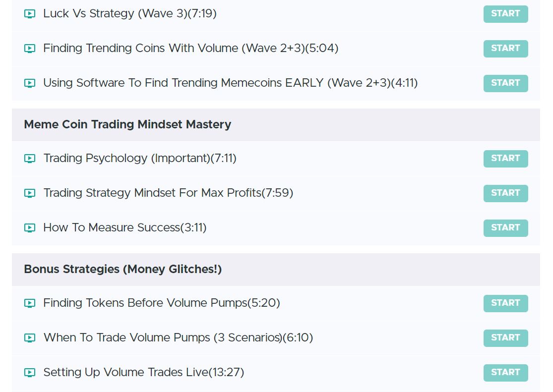553x392 pixels.
Task: Open the Trading Psychology (Important) lesson title
Action: 139,159
